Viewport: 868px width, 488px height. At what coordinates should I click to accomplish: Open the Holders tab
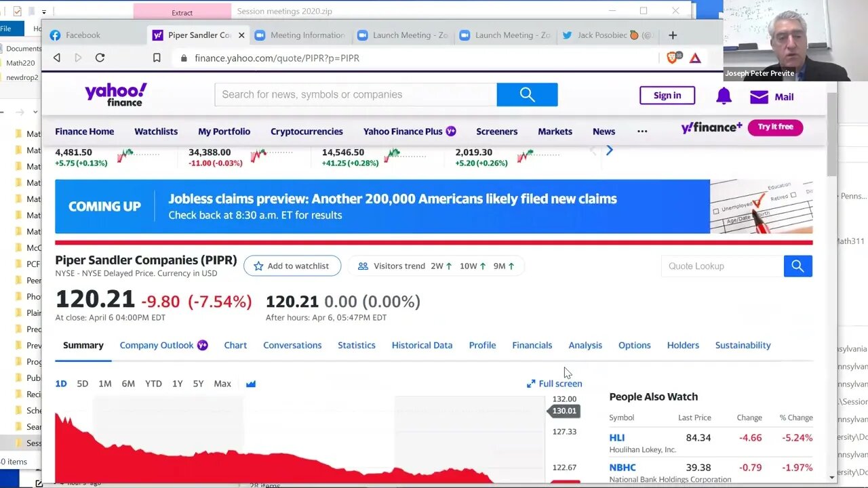click(x=683, y=345)
